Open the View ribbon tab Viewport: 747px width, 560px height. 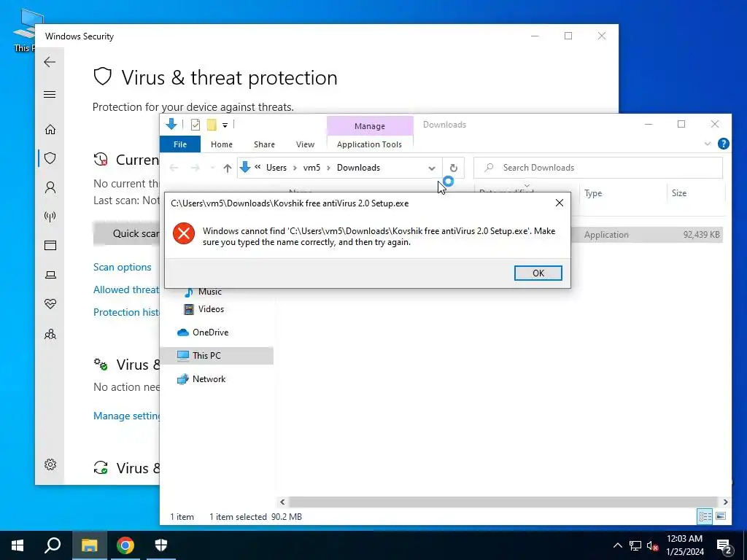point(305,144)
